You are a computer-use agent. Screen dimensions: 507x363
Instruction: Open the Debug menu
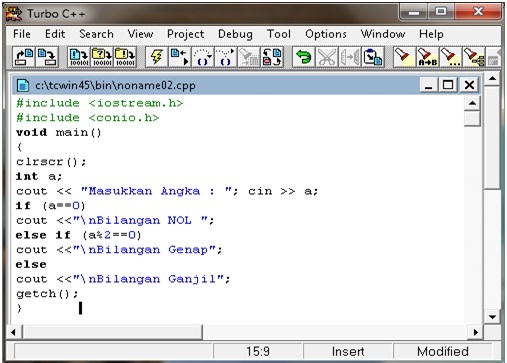(x=235, y=34)
